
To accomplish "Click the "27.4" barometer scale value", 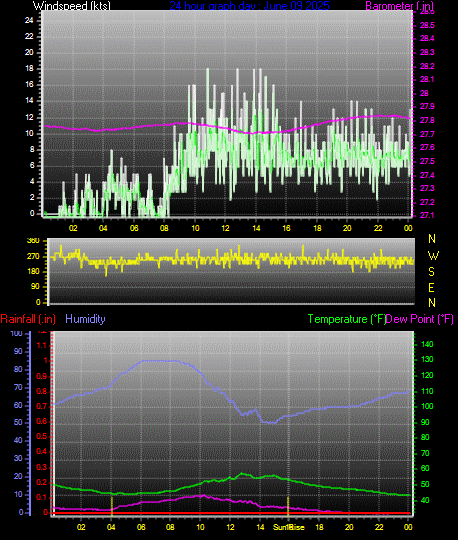I will point(427,175).
